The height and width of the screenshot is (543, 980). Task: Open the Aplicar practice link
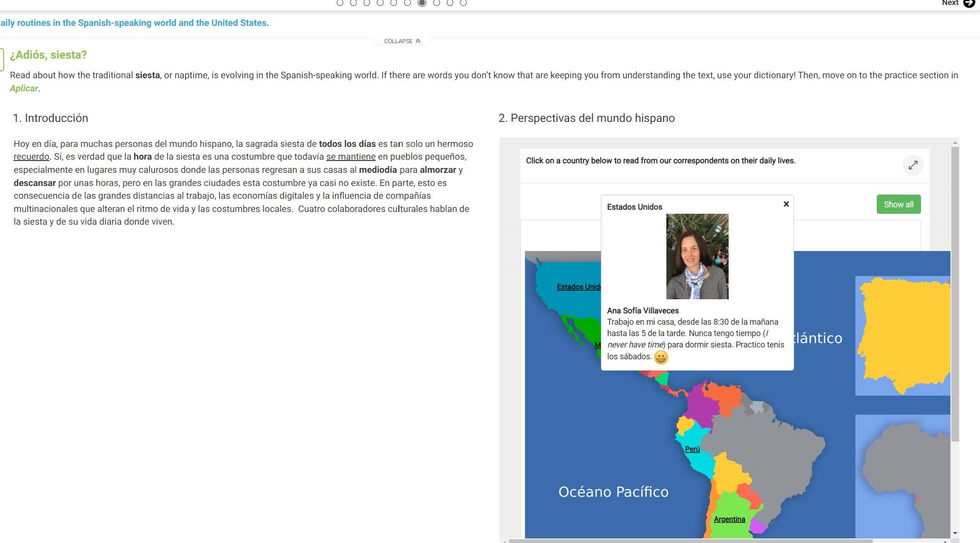click(x=24, y=88)
